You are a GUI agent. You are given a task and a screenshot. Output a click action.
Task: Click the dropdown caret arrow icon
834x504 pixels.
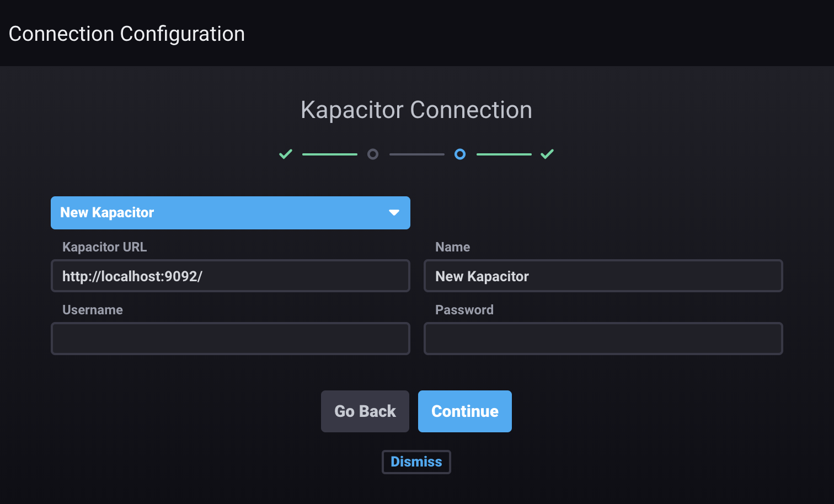(394, 213)
